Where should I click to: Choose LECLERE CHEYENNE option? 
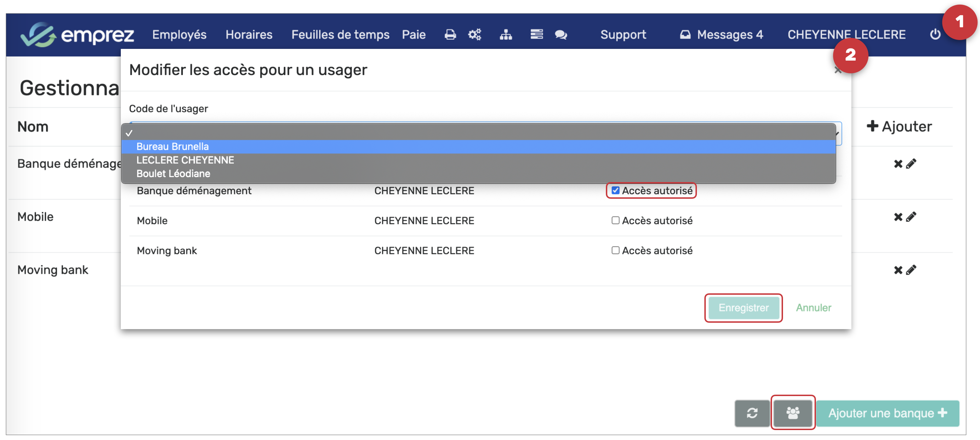pos(185,160)
